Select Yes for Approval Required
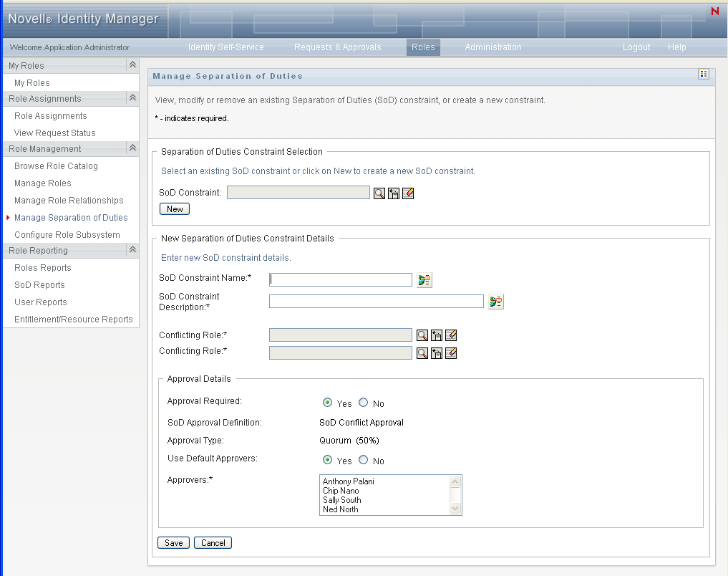Viewport: 728px width, 576px height. 327,403
